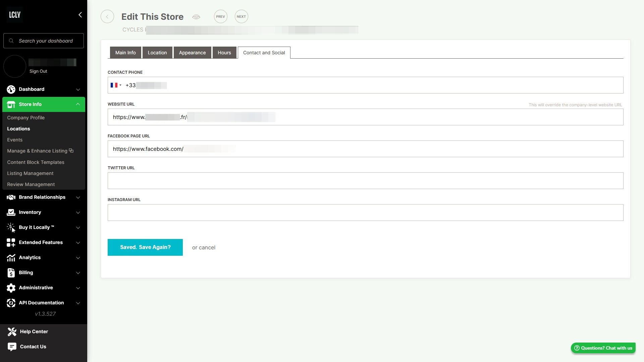Open Questions? Chat with us widget
Image resolution: width=644 pixels, height=362 pixels.
click(x=603, y=348)
